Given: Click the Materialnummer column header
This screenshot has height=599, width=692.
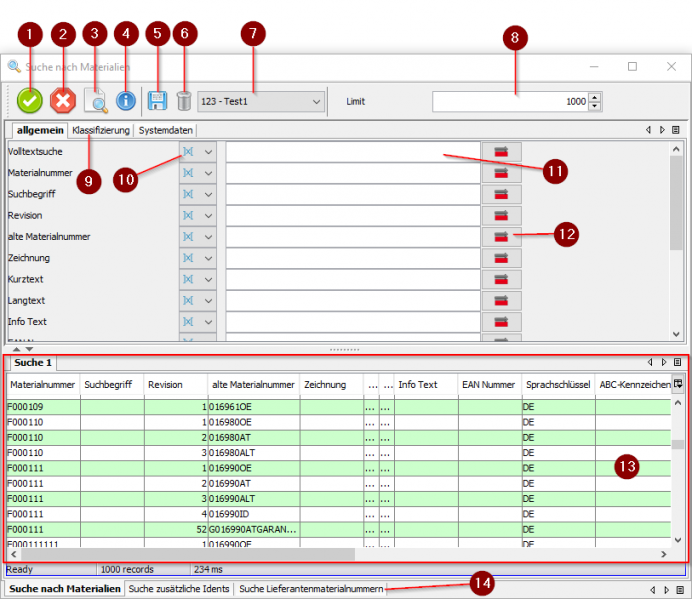Looking at the screenshot, I should (42, 384).
